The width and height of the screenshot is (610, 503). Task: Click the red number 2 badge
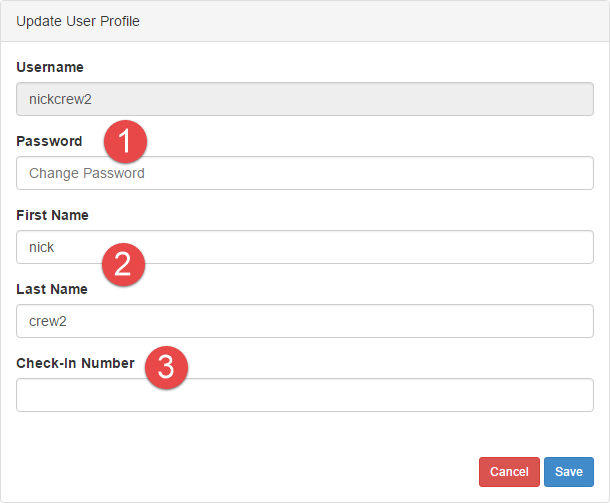[x=123, y=265]
